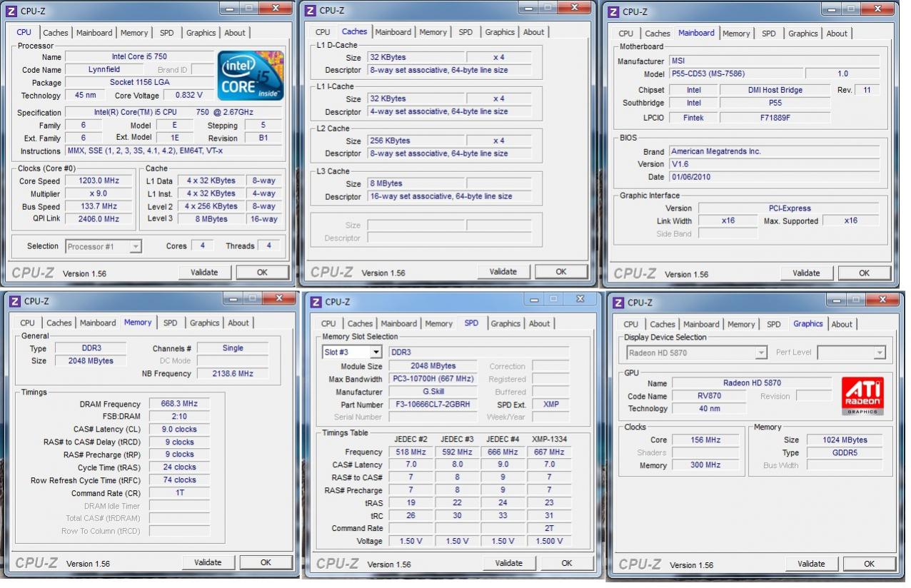The width and height of the screenshot is (911, 588).
Task: Open the Processor #1 selection dropdown
Action: click(x=104, y=247)
